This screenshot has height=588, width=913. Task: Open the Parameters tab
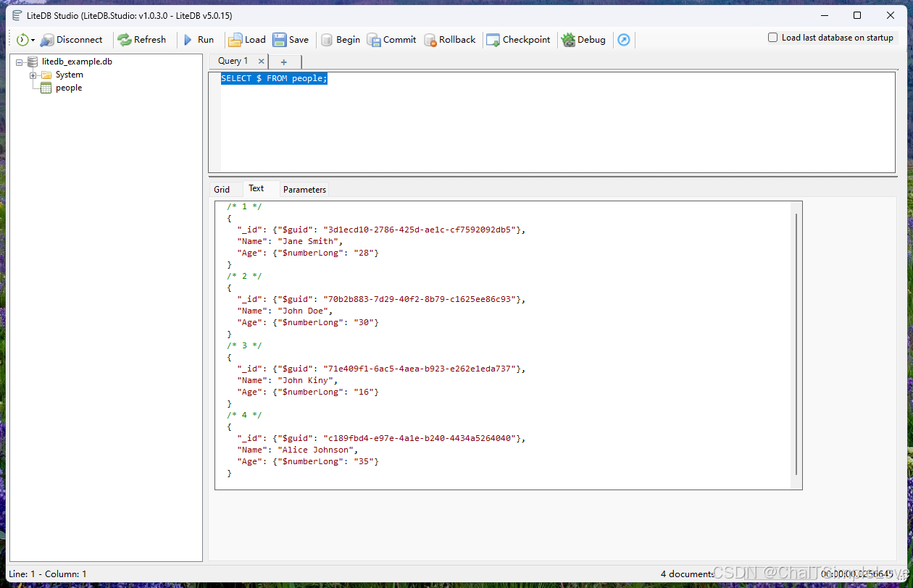click(x=305, y=190)
